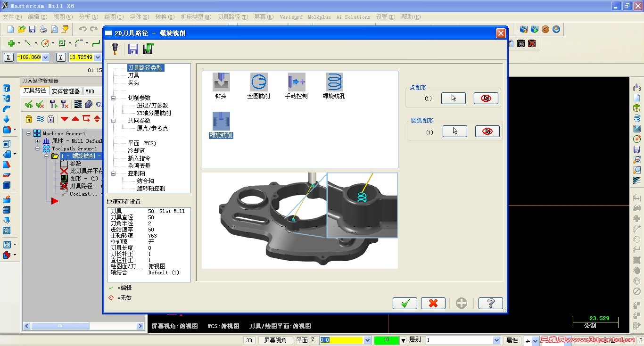Select 原点/参考点 in the parameter tree

click(152, 128)
